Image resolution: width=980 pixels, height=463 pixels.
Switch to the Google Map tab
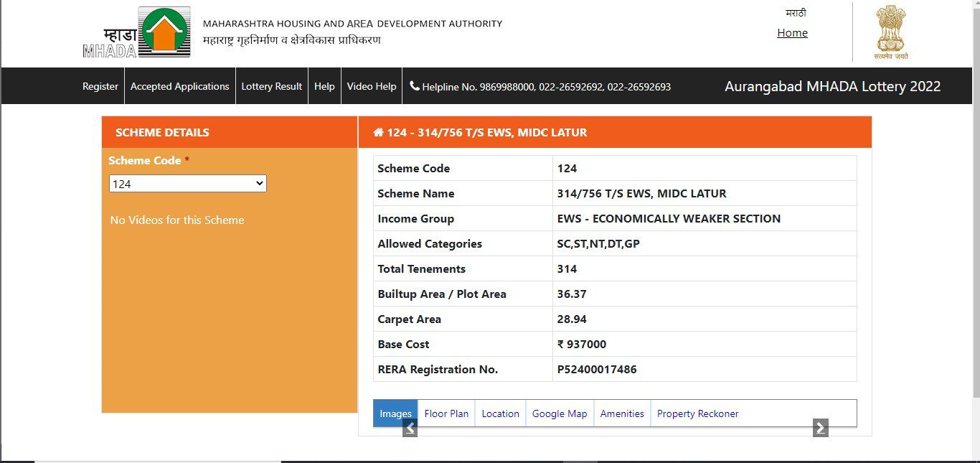pyautogui.click(x=560, y=413)
